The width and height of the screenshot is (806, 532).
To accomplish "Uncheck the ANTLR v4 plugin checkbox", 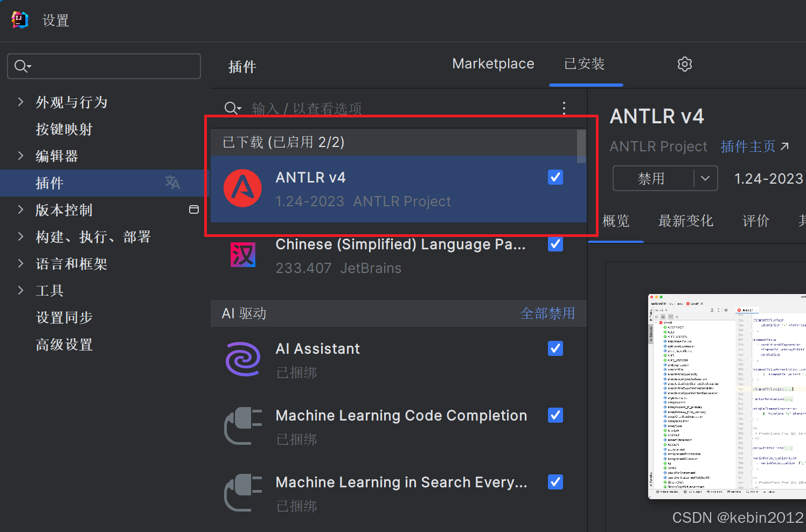I will (555, 177).
